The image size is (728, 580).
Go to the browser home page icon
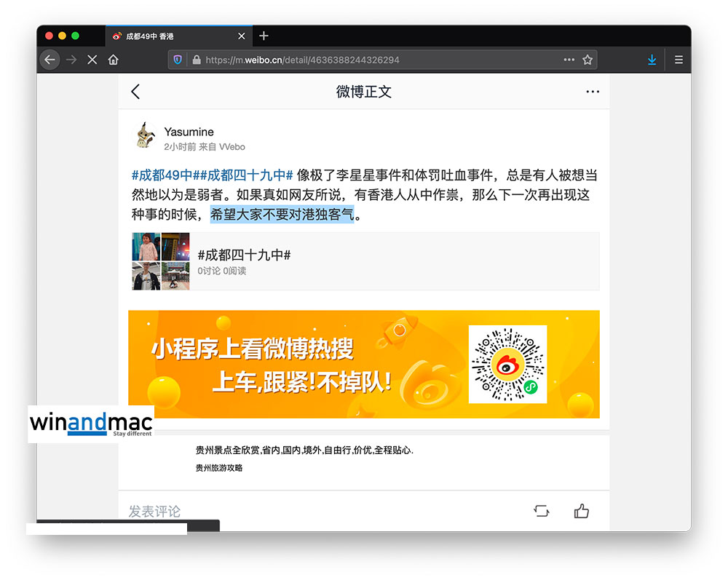tap(114, 60)
